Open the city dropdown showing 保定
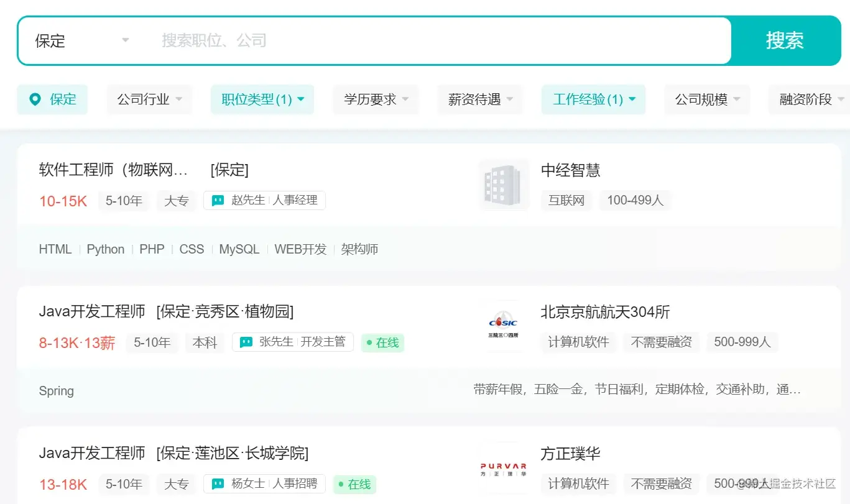This screenshot has width=850, height=504. [81, 41]
